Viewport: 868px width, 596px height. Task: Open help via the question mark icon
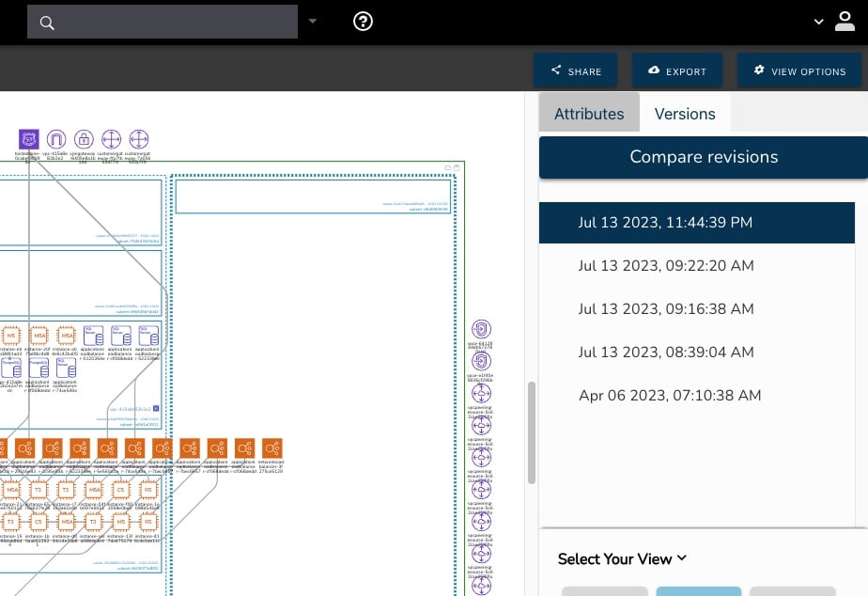[363, 21]
